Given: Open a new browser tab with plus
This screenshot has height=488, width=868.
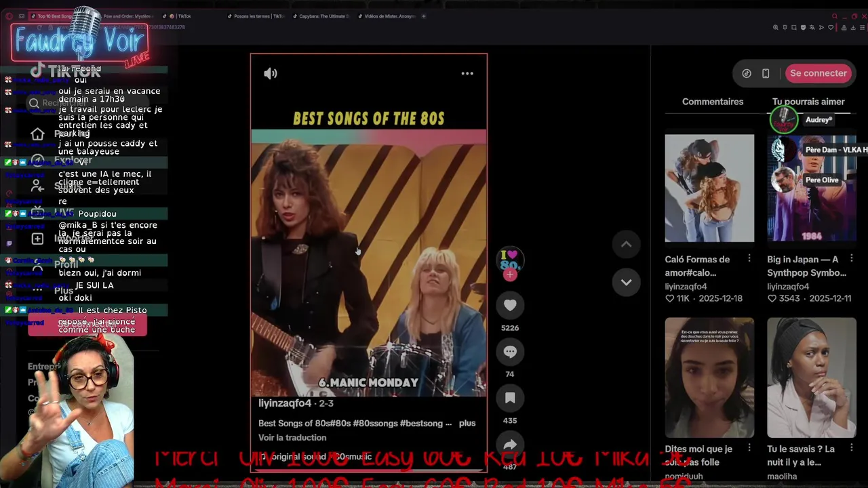Looking at the screenshot, I should click(424, 16).
